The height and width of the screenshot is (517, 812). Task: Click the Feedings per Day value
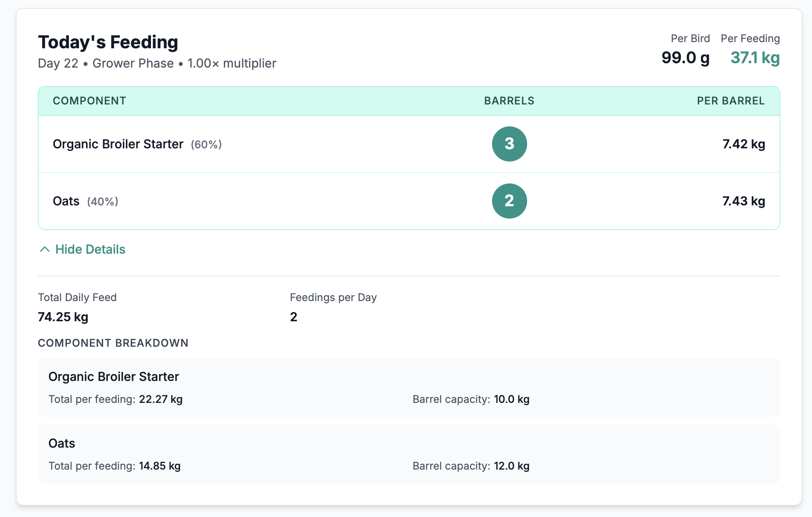[294, 316]
